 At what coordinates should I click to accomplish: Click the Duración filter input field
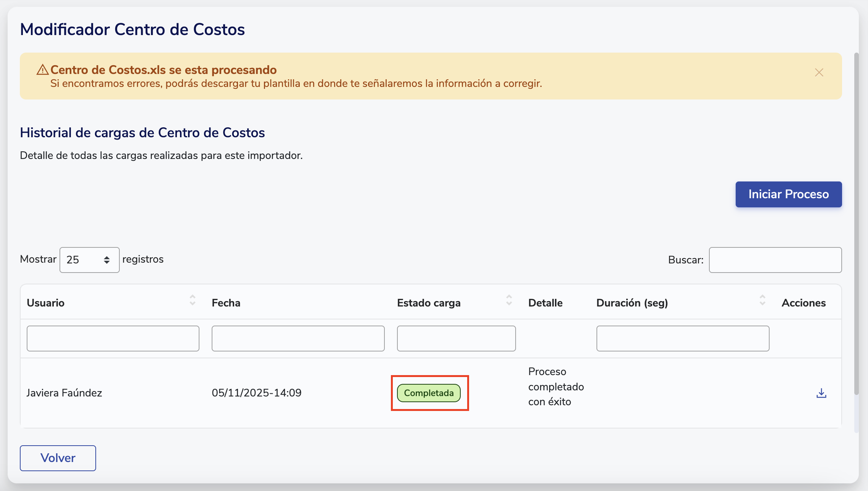click(x=683, y=339)
